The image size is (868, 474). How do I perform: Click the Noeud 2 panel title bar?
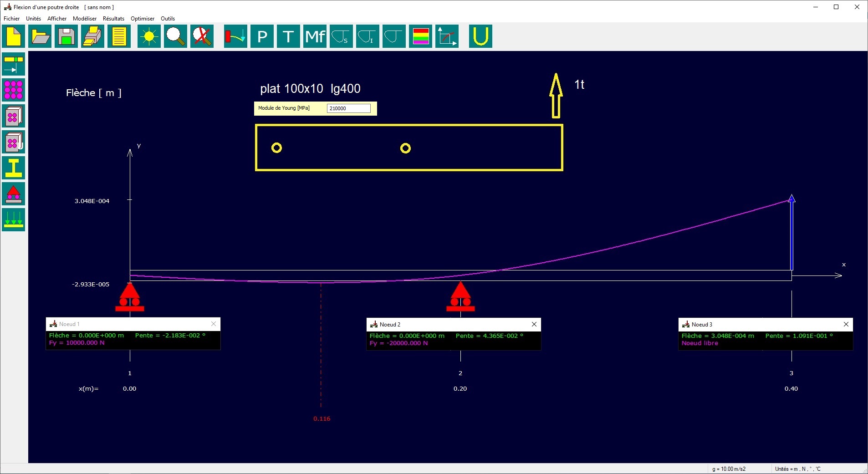[454, 325]
